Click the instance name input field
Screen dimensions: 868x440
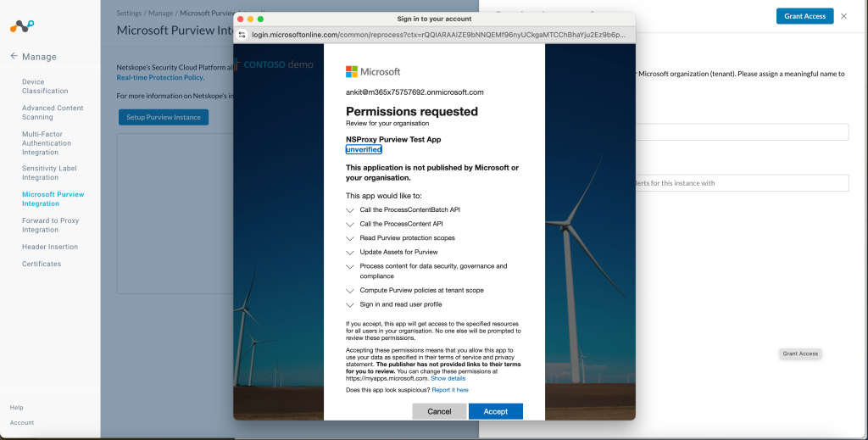coord(742,131)
